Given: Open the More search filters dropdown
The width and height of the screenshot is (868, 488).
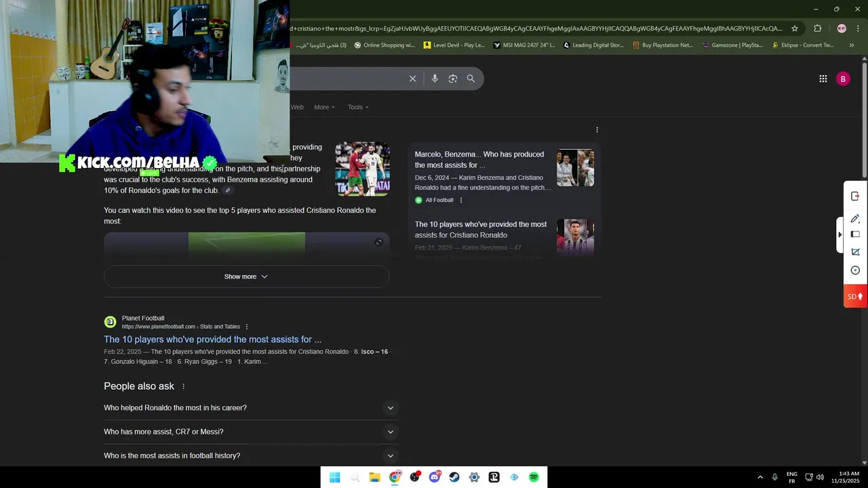Looking at the screenshot, I should 324,107.
